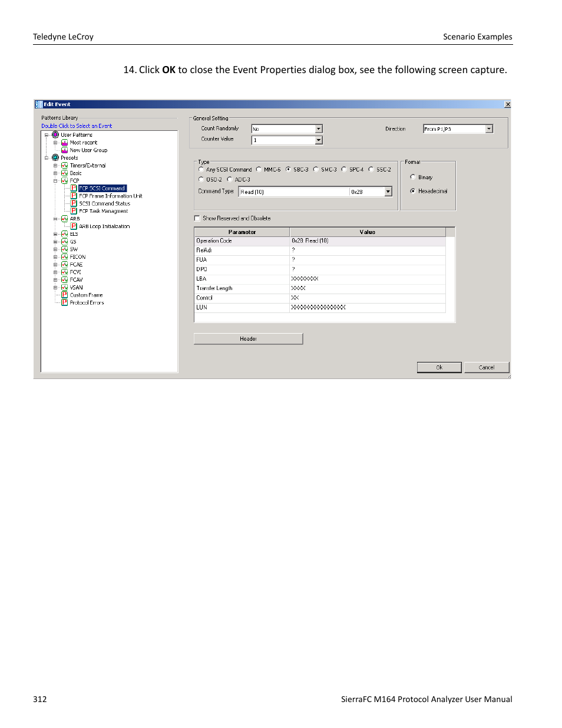Click the Protocol Errors pattern icon
The width and height of the screenshot is (562, 728).
65,302
